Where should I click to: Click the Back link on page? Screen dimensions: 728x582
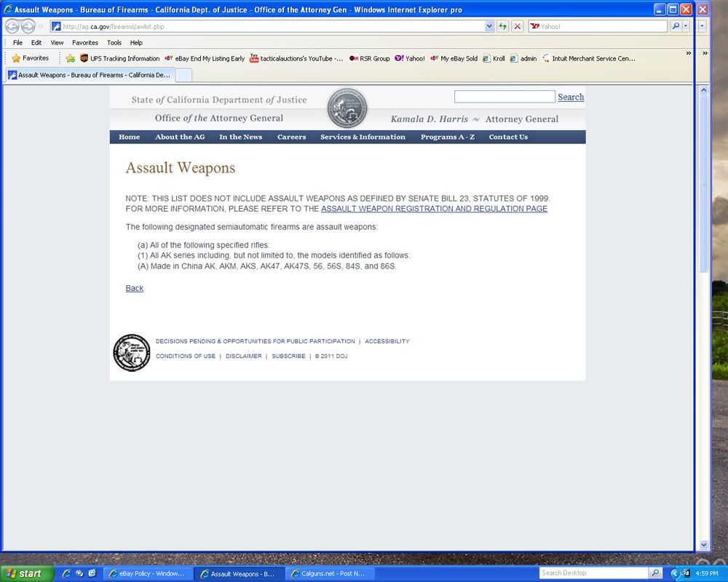(135, 288)
